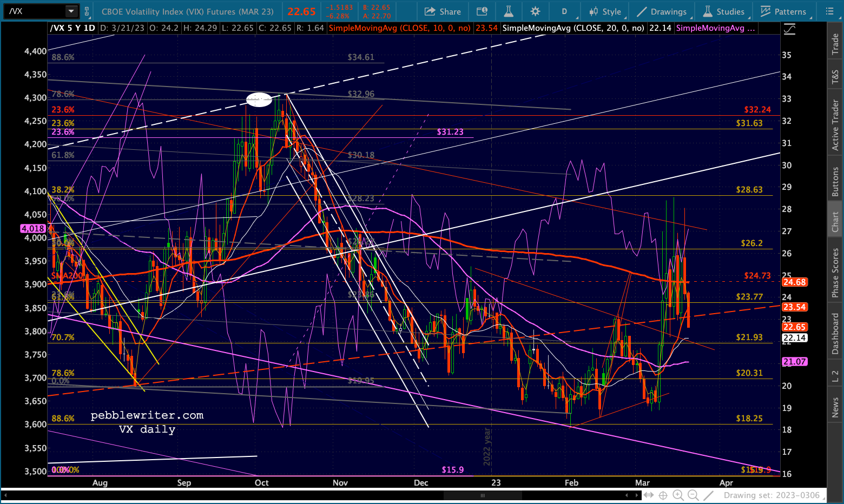Open the Studies button

pos(724,11)
